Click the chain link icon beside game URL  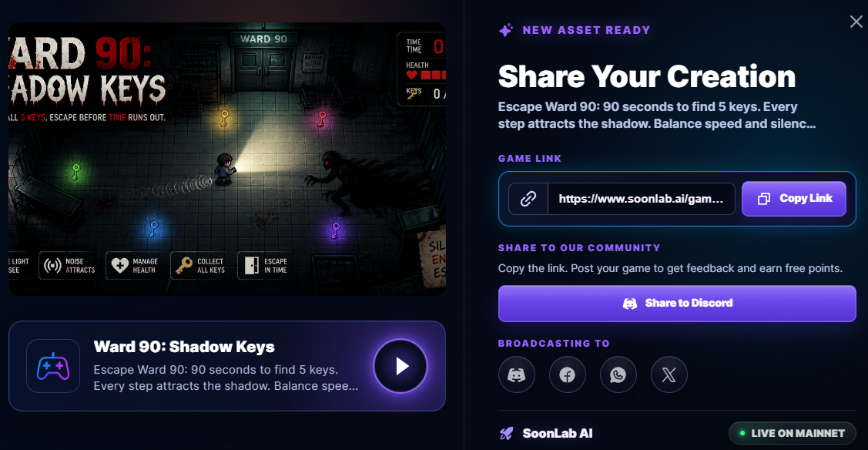click(528, 199)
